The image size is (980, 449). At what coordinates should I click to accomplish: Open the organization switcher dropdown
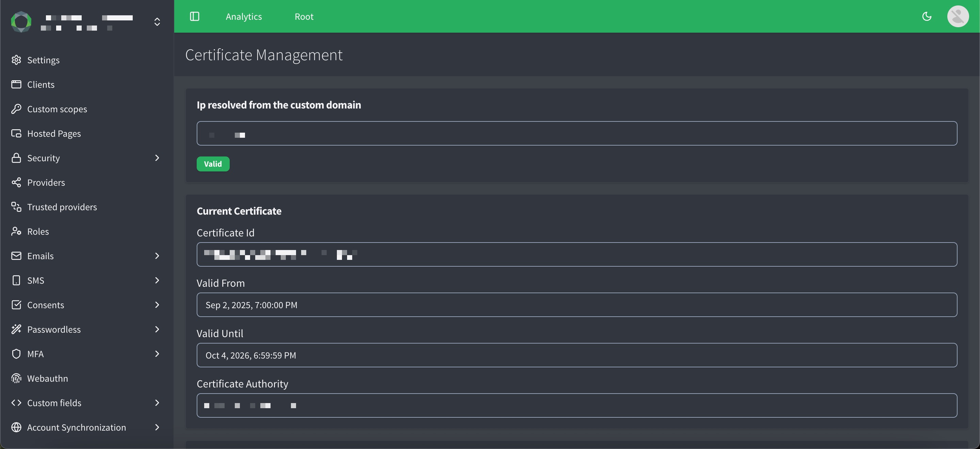click(x=157, y=22)
